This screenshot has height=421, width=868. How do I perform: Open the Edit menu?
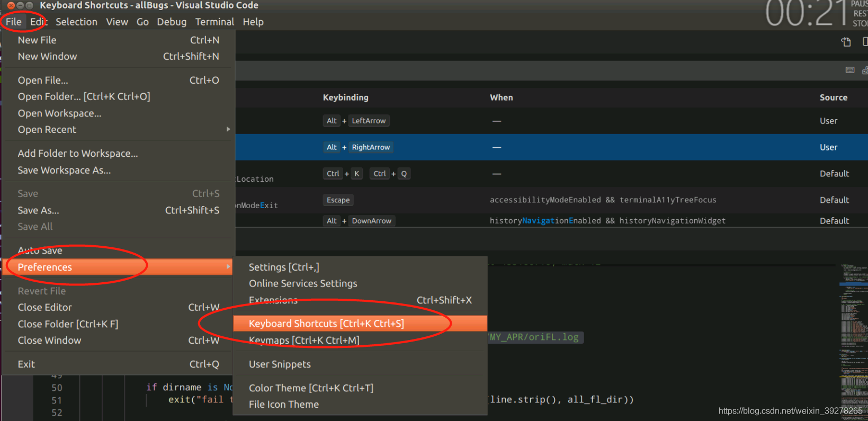tap(39, 22)
